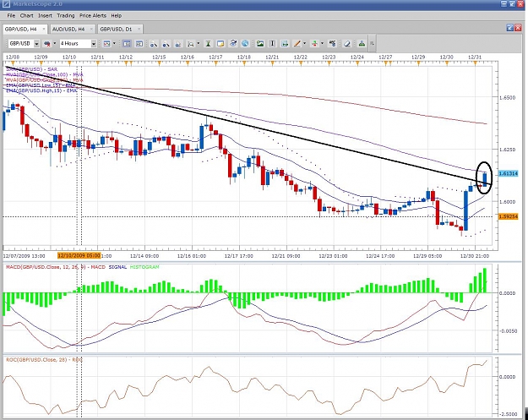Click the highlighted 12/10/2009 05:00 date label

[x=79, y=256]
